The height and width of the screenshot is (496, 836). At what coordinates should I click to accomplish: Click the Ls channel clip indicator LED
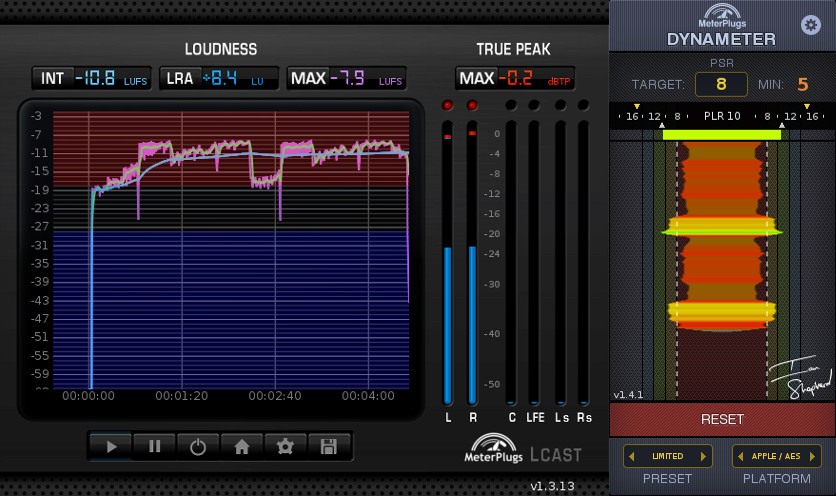pos(560,105)
